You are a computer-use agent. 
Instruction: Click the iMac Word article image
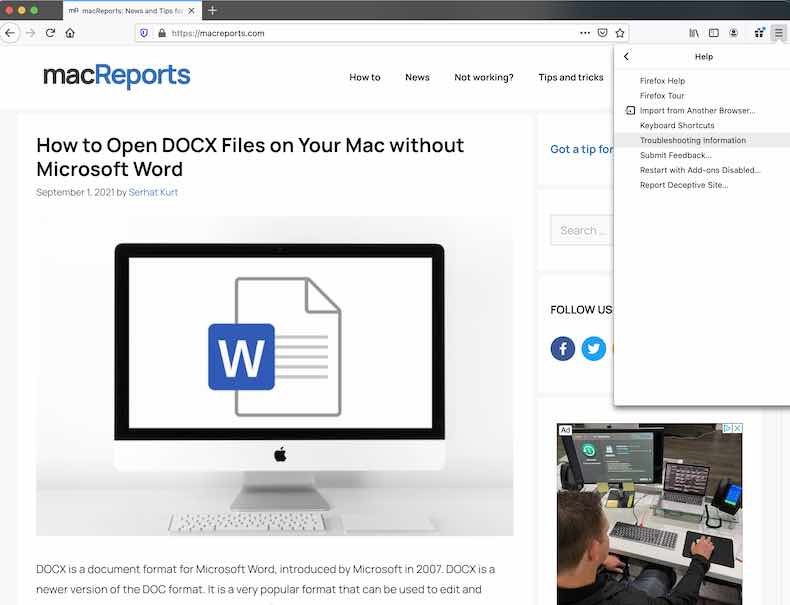point(275,376)
